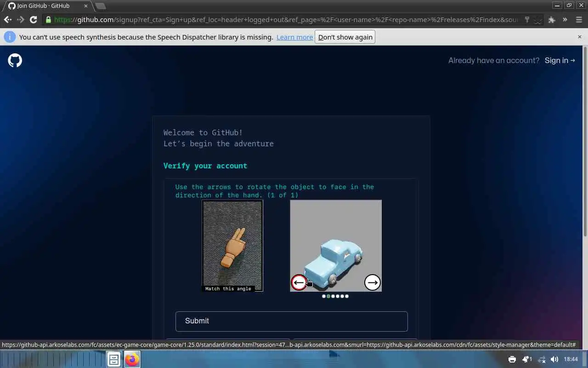
Task: Click the 'Verify your account' heading
Action: coord(205,166)
